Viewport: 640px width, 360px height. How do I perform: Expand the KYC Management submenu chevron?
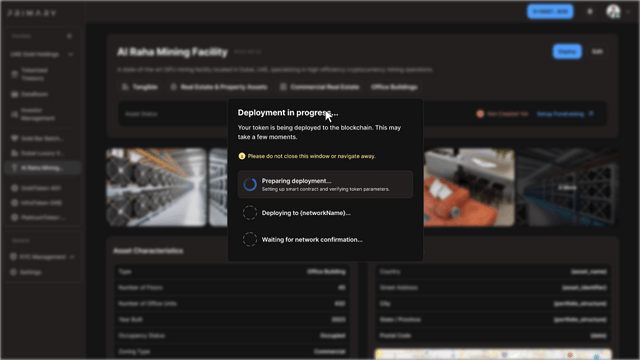coord(72,257)
